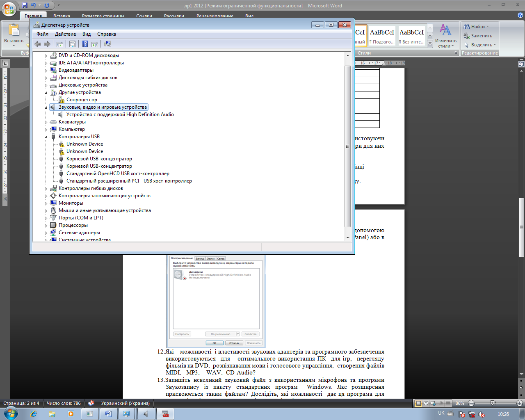Expand the Styles gallery more arrow
The height and width of the screenshot is (420, 525).
(430, 43)
